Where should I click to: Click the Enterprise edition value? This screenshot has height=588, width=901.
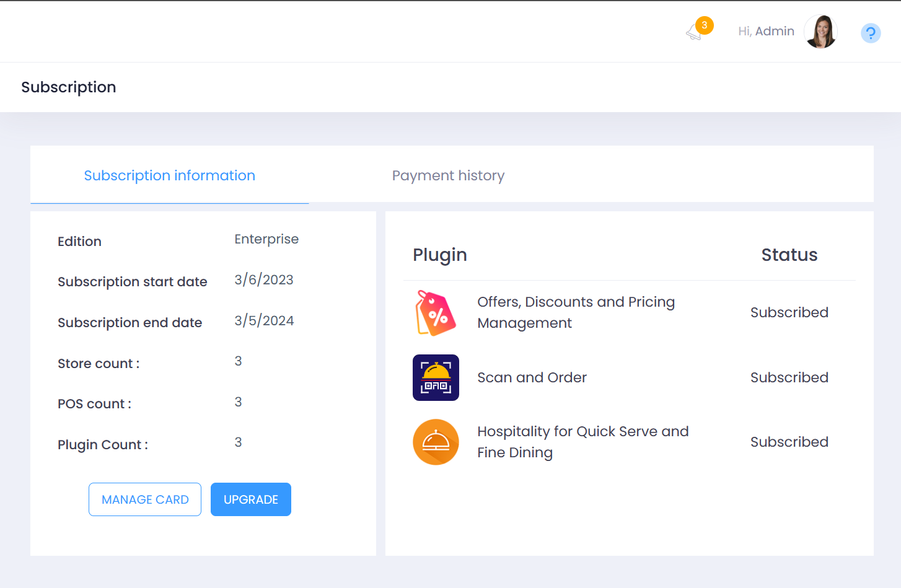266,239
